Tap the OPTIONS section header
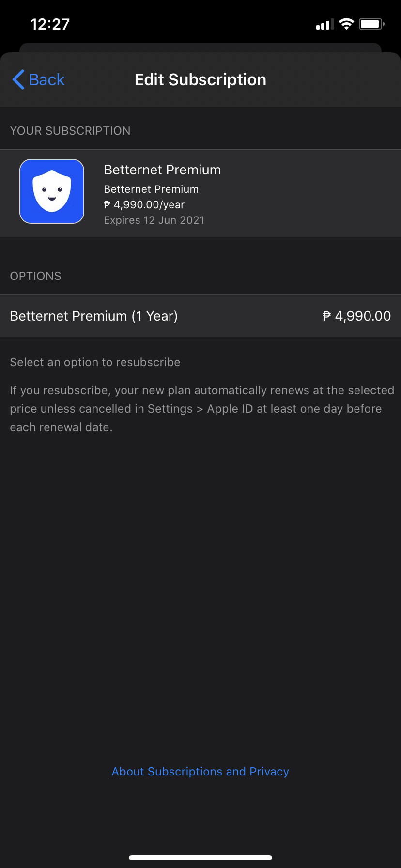401x868 pixels. [36, 276]
